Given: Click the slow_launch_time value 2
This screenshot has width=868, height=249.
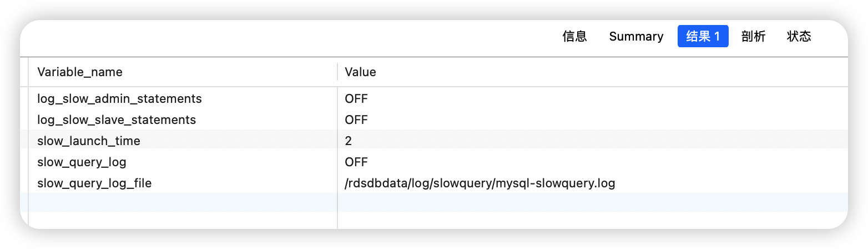Looking at the screenshot, I should click(x=349, y=141).
